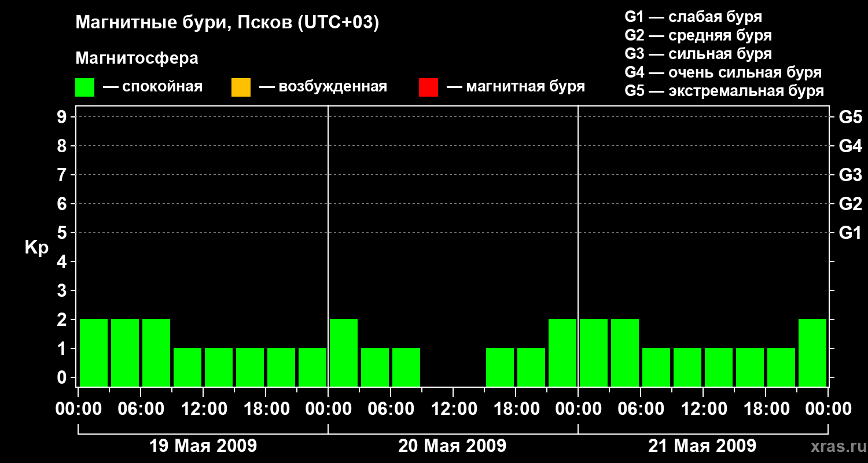
Task: Select the '21 Мая 2009' date label
Action: (702, 446)
